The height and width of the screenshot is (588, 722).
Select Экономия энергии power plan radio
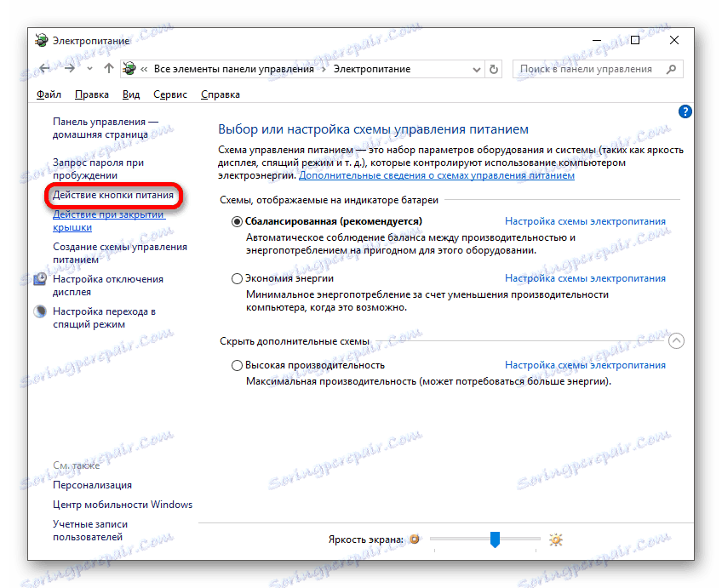pos(237,279)
